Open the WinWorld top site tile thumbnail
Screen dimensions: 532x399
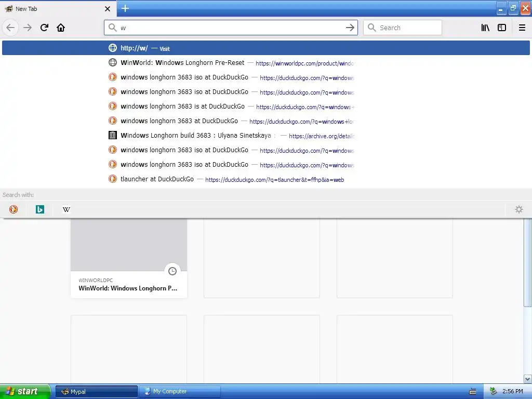pos(129,245)
